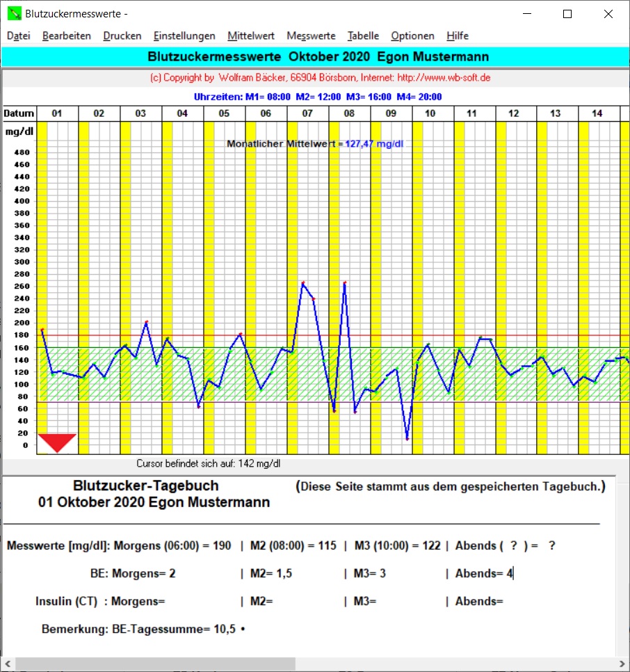Open the Tabelle menu
Image resolution: width=630 pixels, height=672 pixels.
coord(363,36)
